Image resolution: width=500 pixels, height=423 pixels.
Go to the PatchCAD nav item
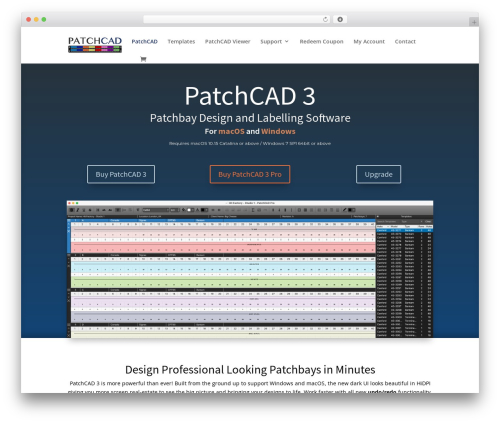pos(144,42)
